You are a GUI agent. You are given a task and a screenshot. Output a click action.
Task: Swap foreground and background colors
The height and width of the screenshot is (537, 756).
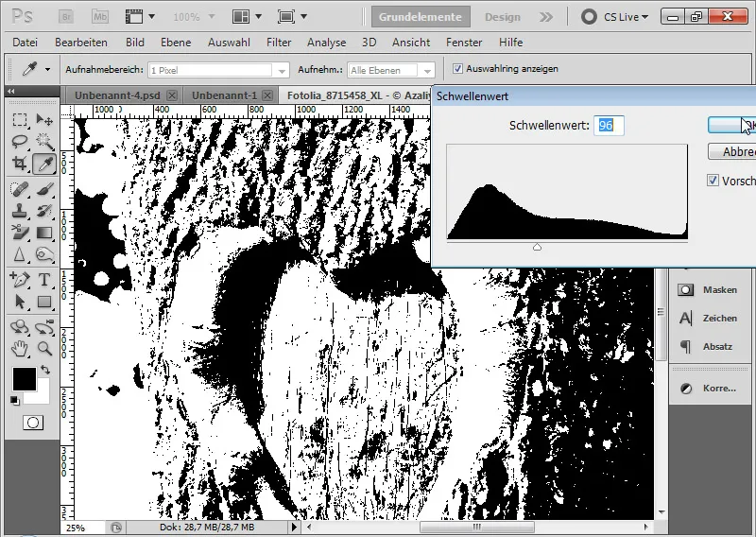tap(44, 370)
